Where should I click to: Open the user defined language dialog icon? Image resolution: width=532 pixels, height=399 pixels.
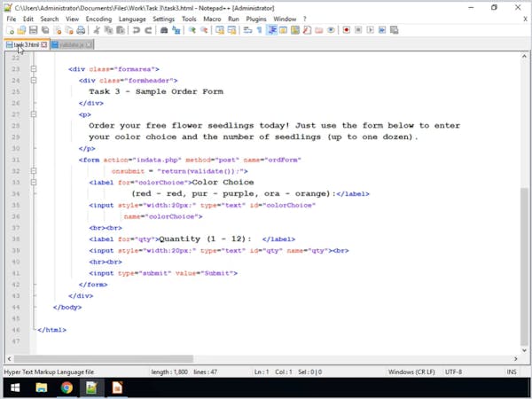click(284, 30)
